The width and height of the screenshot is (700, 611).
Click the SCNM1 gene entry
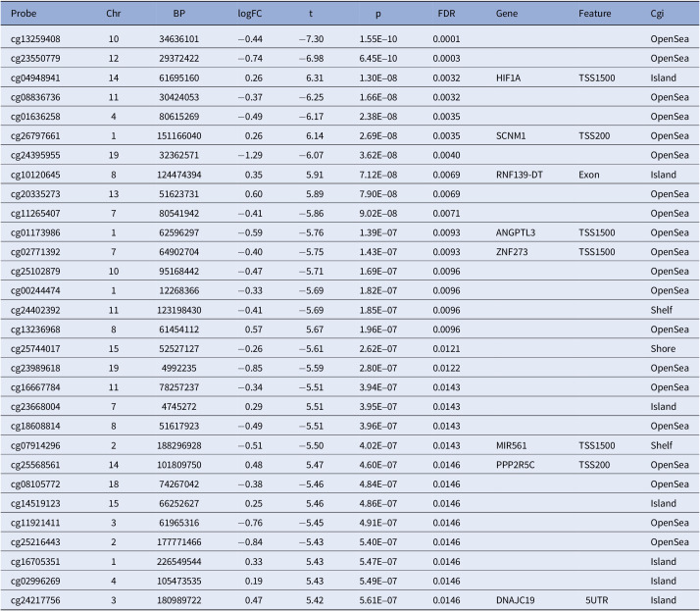point(511,135)
